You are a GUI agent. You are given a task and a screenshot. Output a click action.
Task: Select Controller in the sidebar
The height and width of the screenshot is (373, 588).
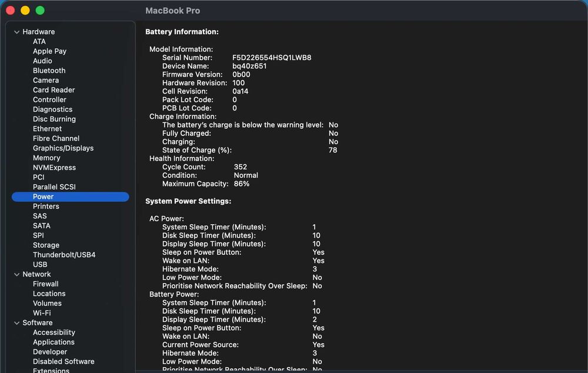[49, 100]
